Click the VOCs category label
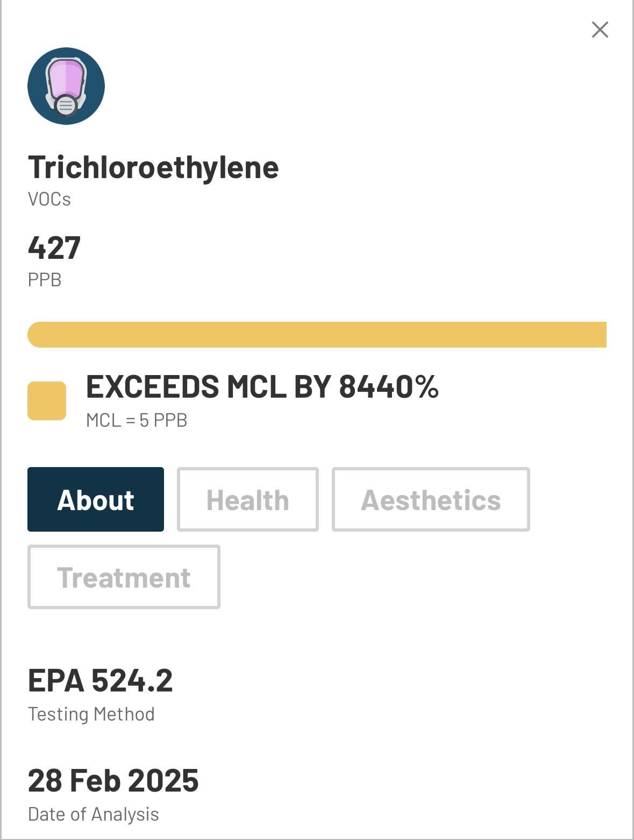The height and width of the screenshot is (840, 634). 49,199
